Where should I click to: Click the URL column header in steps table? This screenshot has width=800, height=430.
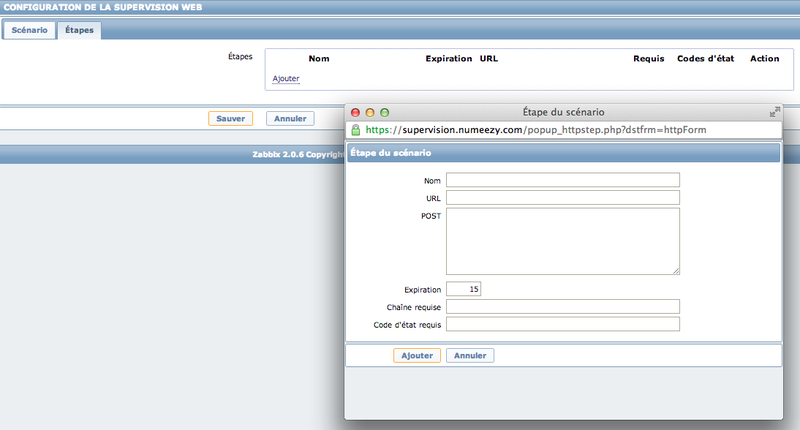(488, 59)
